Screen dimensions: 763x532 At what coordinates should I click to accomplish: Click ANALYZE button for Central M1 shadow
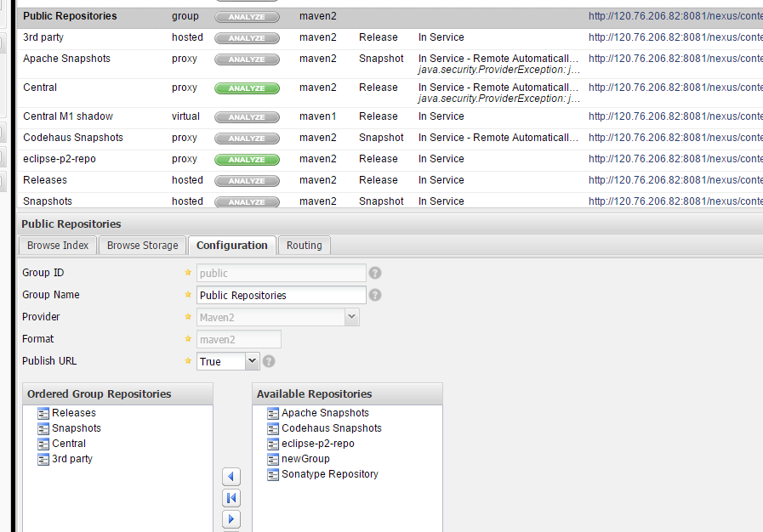[248, 117]
